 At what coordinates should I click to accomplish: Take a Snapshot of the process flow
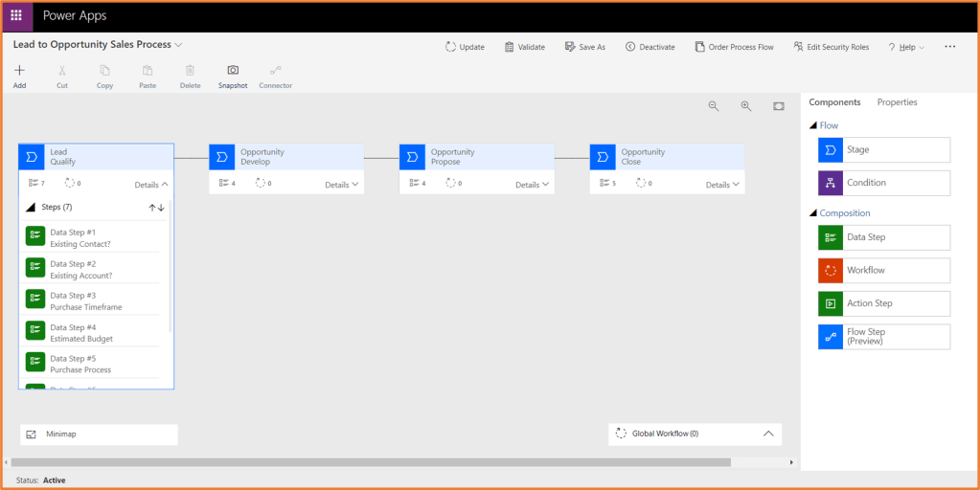(x=233, y=71)
